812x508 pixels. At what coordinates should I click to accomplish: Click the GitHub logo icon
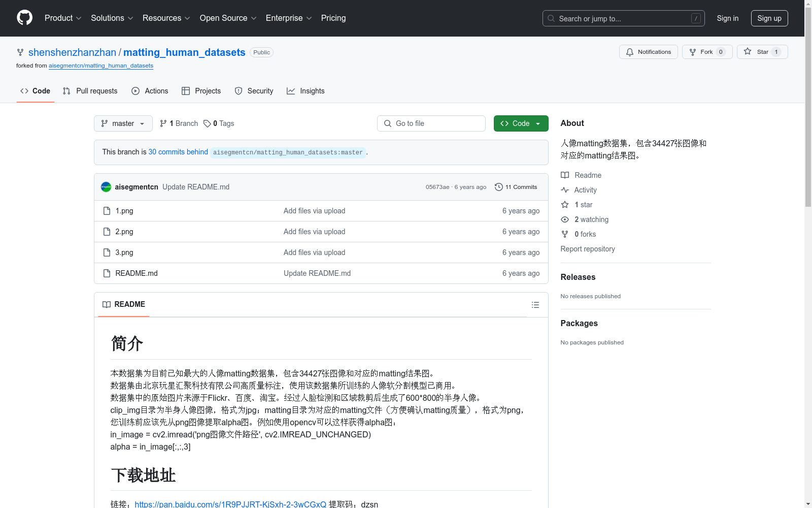click(x=24, y=18)
